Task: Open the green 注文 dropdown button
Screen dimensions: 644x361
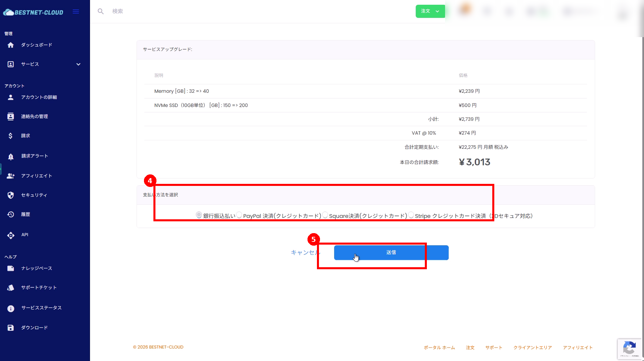Action: coord(430,11)
